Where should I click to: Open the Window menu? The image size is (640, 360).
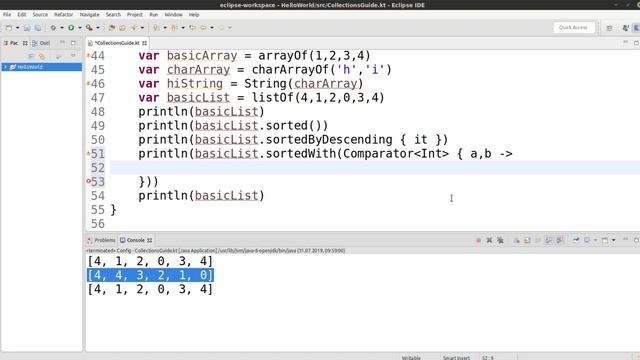173,15
